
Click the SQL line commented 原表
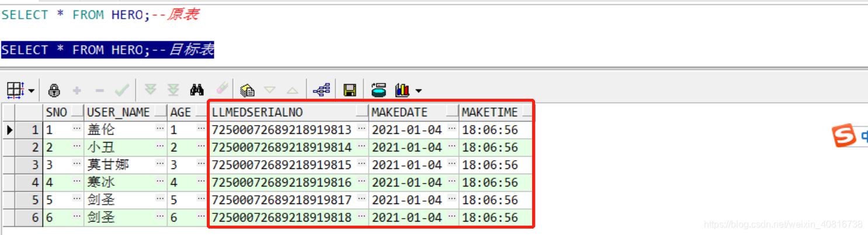click(100, 15)
